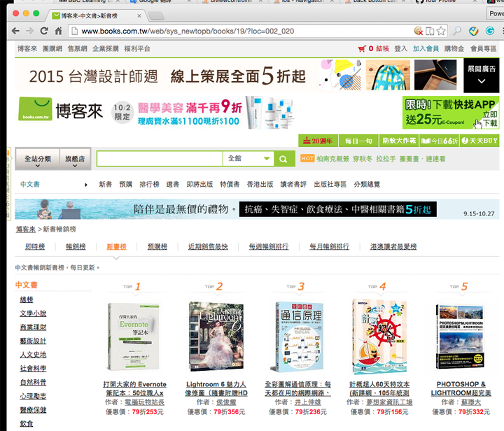Image resolution: width=504 pixels, height=431 pixels.
Task: Click the 通信原理 book cover thumbnail
Action: [x=298, y=337]
